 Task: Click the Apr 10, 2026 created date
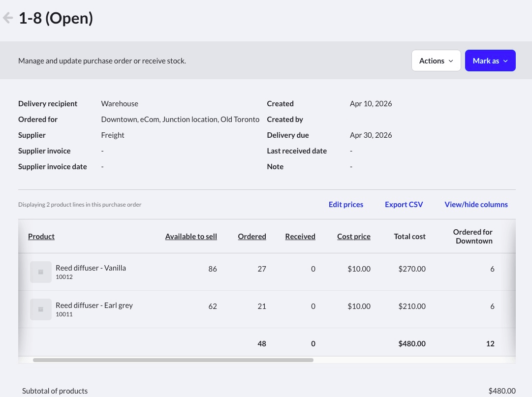tap(371, 103)
